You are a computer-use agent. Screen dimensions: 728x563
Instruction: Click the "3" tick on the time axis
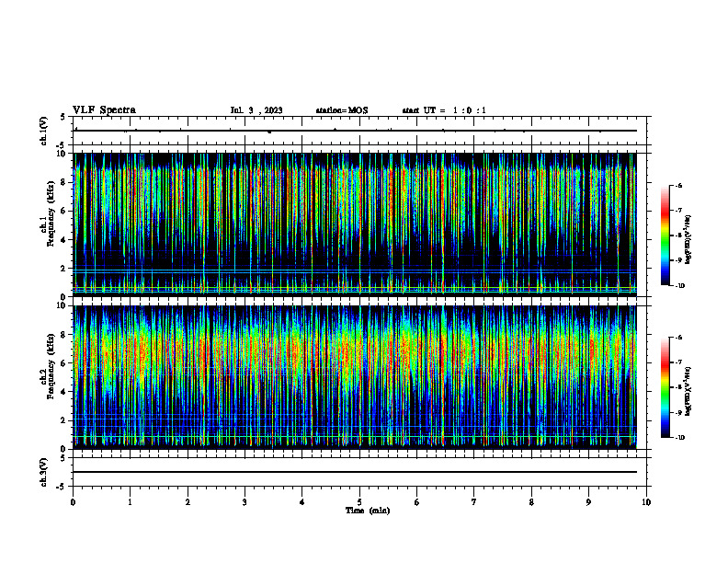(245, 502)
